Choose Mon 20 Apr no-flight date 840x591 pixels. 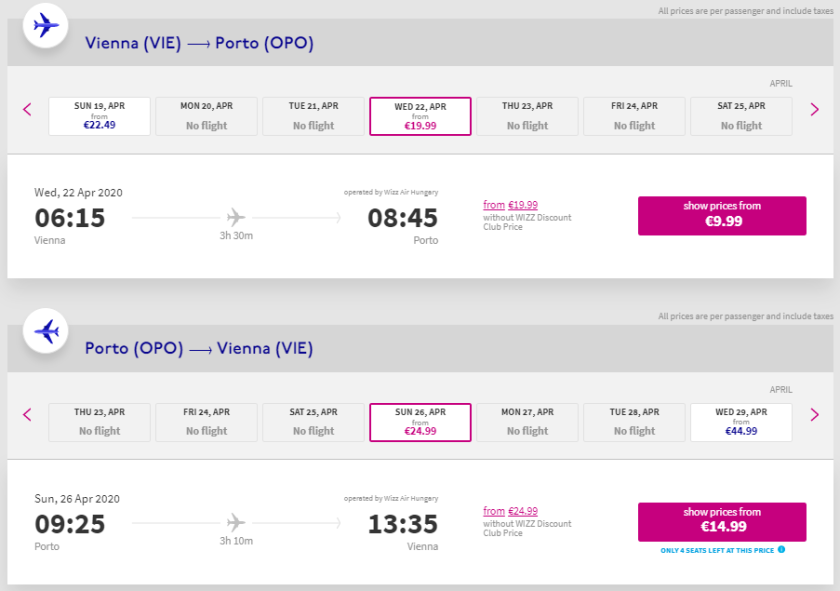(x=207, y=116)
